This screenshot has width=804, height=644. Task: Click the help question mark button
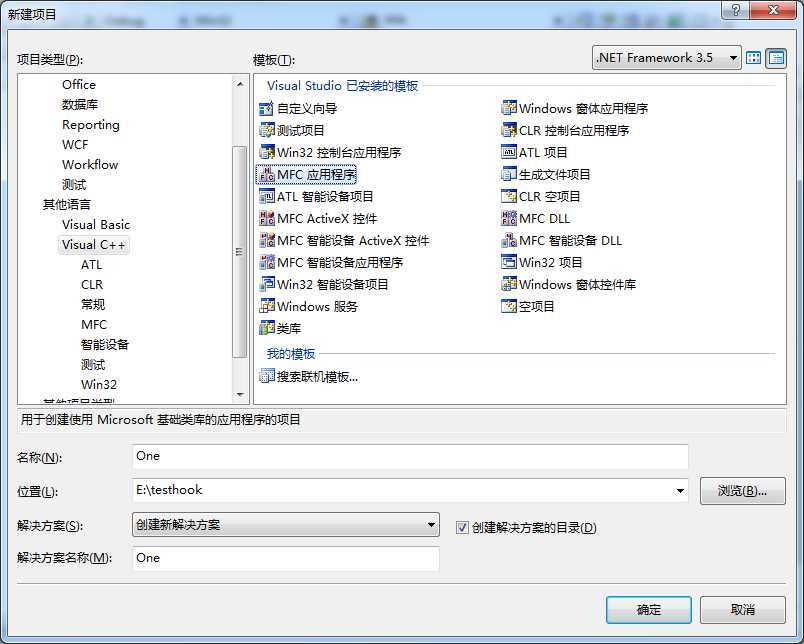tap(735, 10)
